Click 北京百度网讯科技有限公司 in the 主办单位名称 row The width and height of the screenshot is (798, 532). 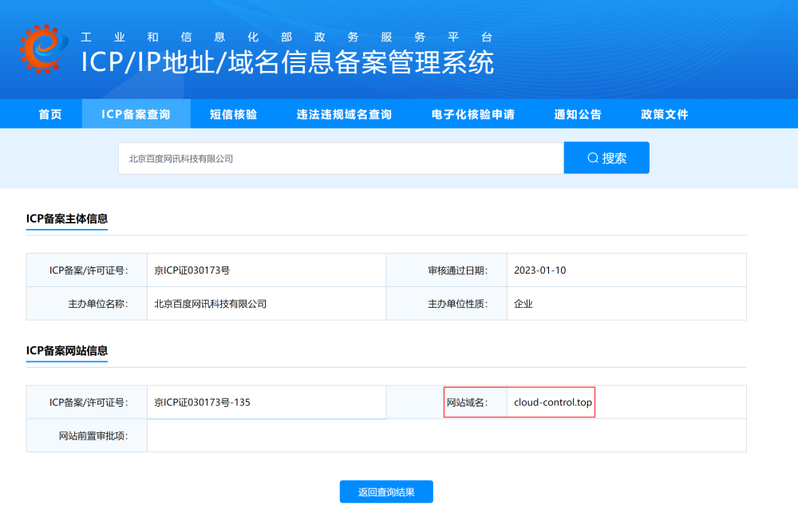click(x=210, y=304)
